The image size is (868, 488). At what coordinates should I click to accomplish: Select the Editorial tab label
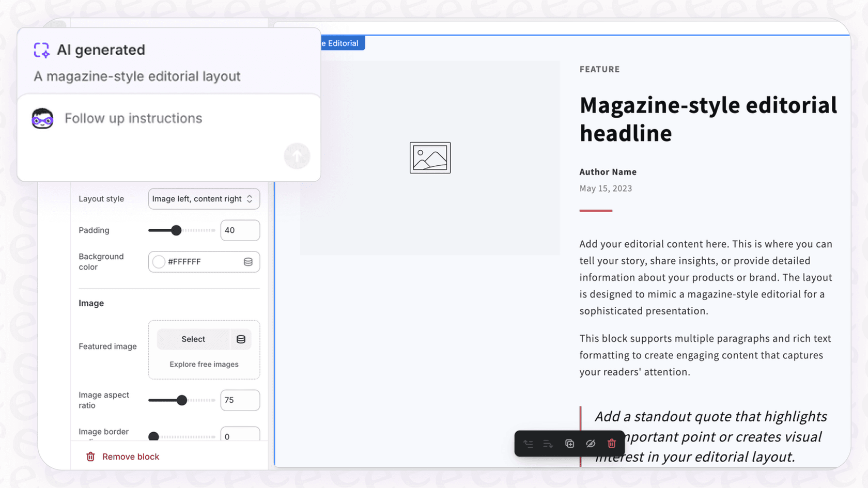(x=342, y=43)
